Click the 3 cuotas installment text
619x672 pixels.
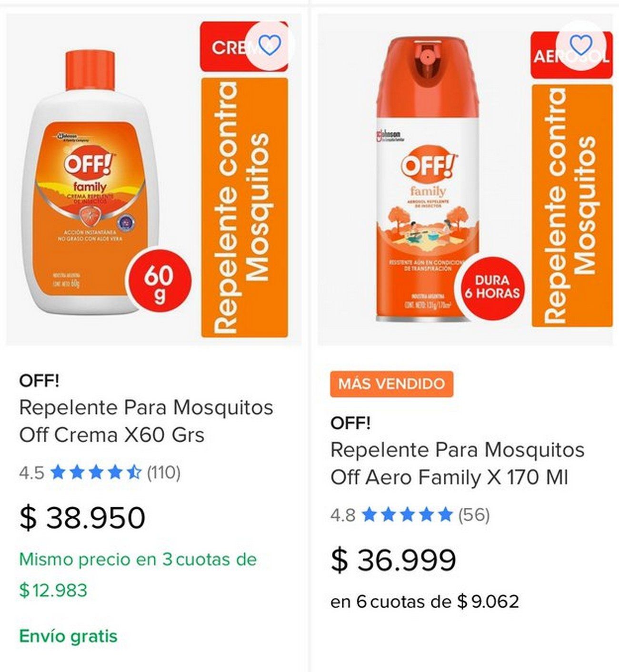[138, 560]
